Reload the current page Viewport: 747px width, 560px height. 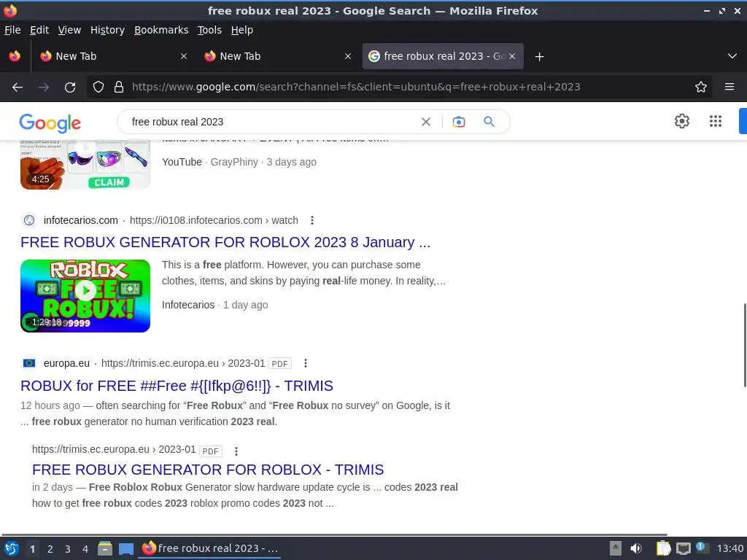70,87
